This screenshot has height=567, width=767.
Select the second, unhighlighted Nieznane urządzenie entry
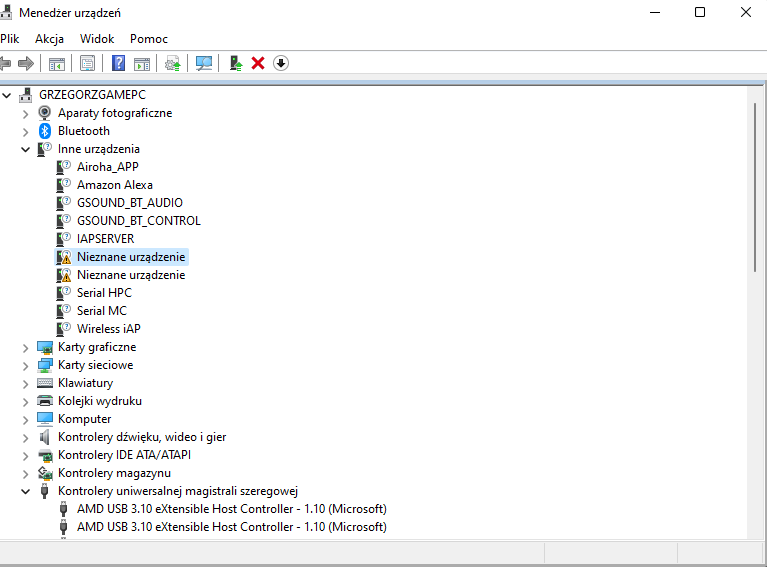click(x=131, y=275)
